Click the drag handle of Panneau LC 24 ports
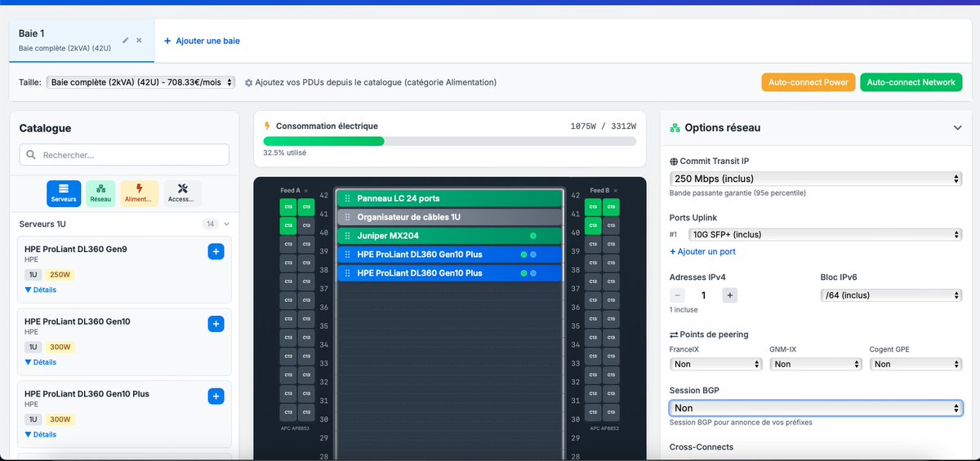The image size is (980, 461). [347, 198]
